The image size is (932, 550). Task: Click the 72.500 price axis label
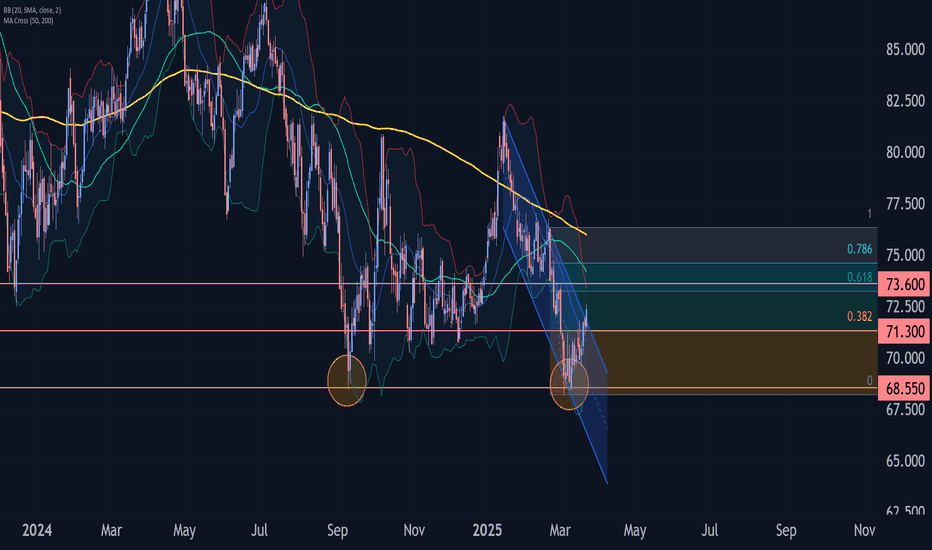(905, 306)
